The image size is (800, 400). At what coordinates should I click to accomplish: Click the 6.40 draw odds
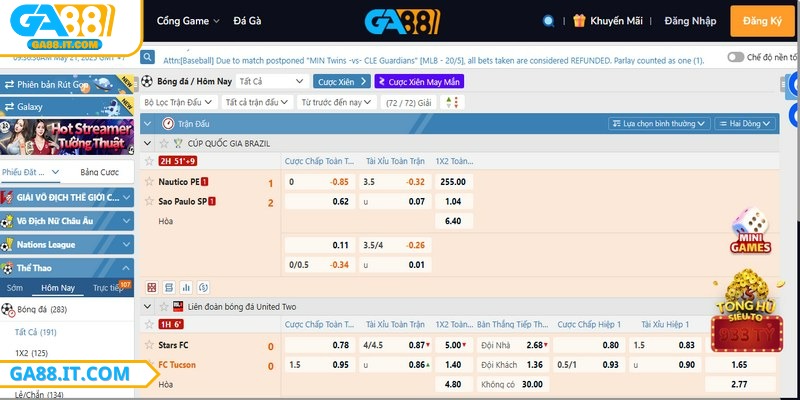[454, 221]
